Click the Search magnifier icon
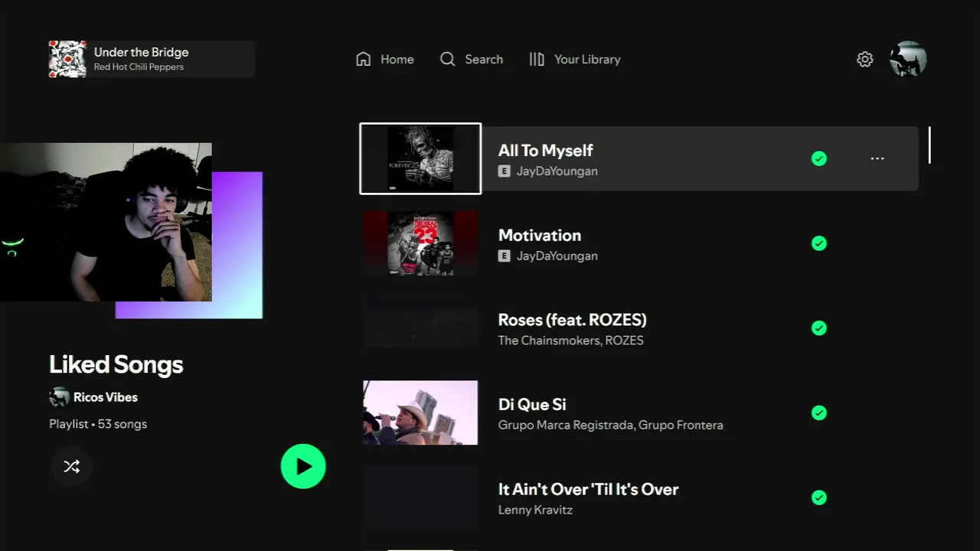The height and width of the screenshot is (551, 980). pyautogui.click(x=448, y=59)
